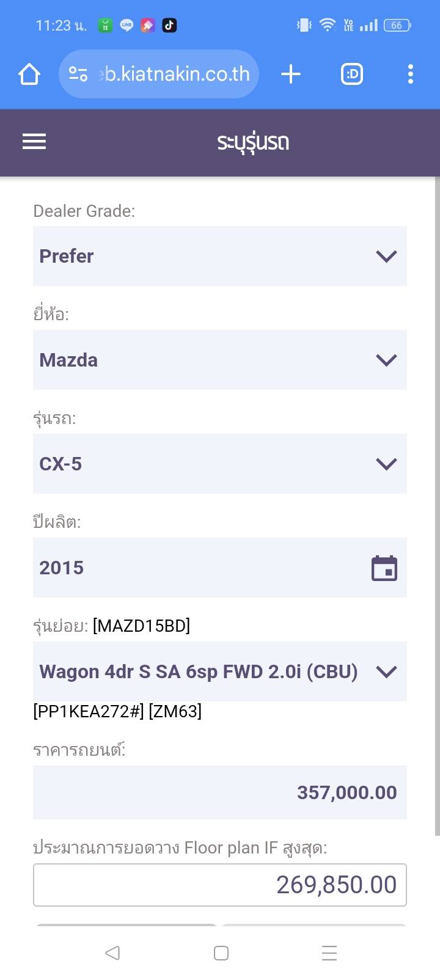Click the 2015 production year field
The height and width of the screenshot is (980, 440).
coord(196,568)
